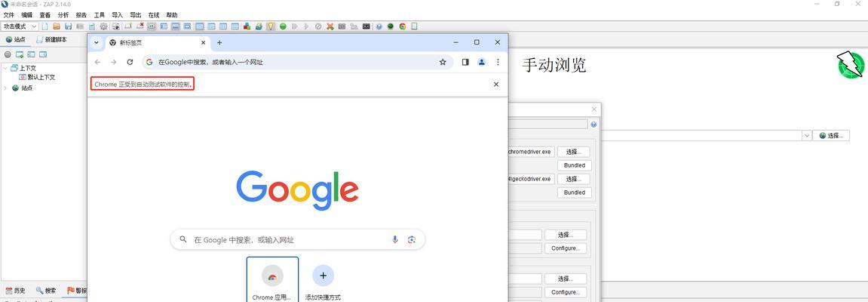
Task: Click the blue help icon in ZAP toolbar
Action: [x=379, y=26]
